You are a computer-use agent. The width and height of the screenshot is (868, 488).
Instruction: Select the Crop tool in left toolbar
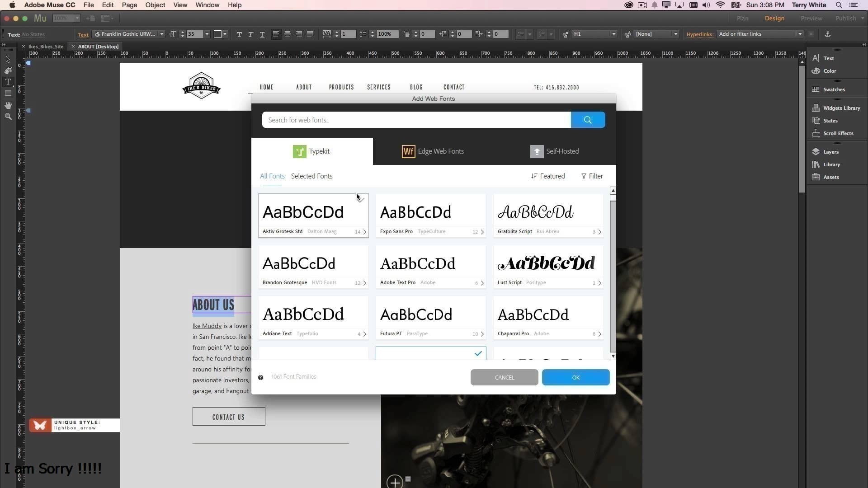click(x=8, y=70)
